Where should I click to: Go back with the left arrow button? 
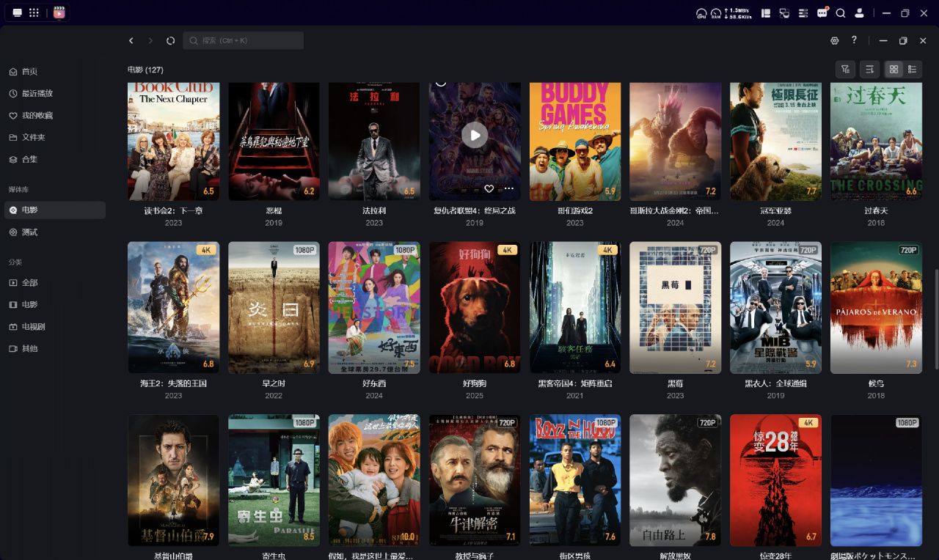click(x=131, y=41)
